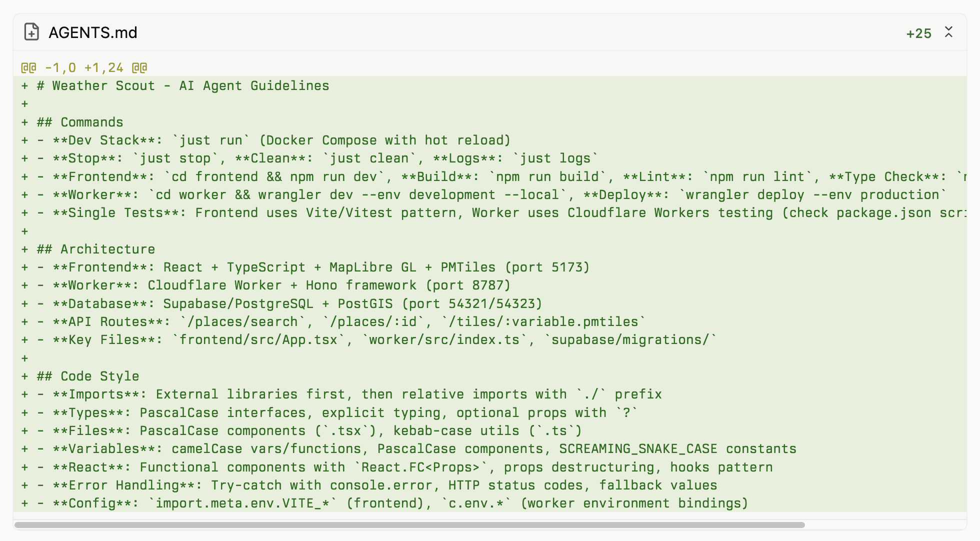Image resolution: width=980 pixels, height=541 pixels.
Task: Click the +25 additions count
Action: 918,33
